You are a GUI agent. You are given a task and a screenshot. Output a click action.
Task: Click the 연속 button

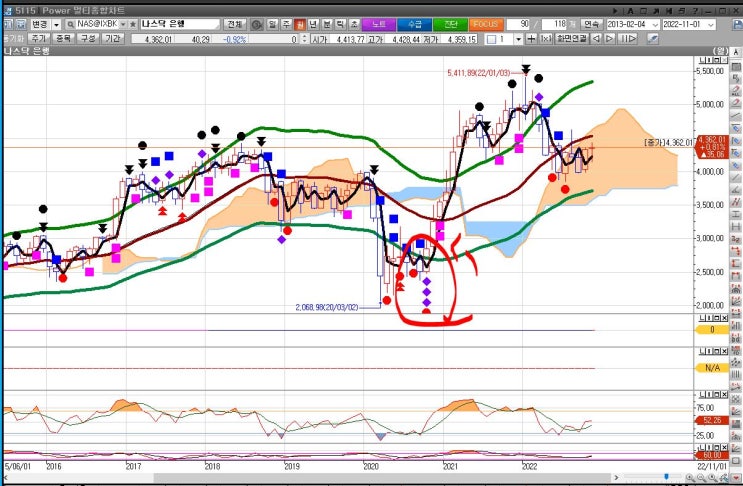[x=591, y=24]
